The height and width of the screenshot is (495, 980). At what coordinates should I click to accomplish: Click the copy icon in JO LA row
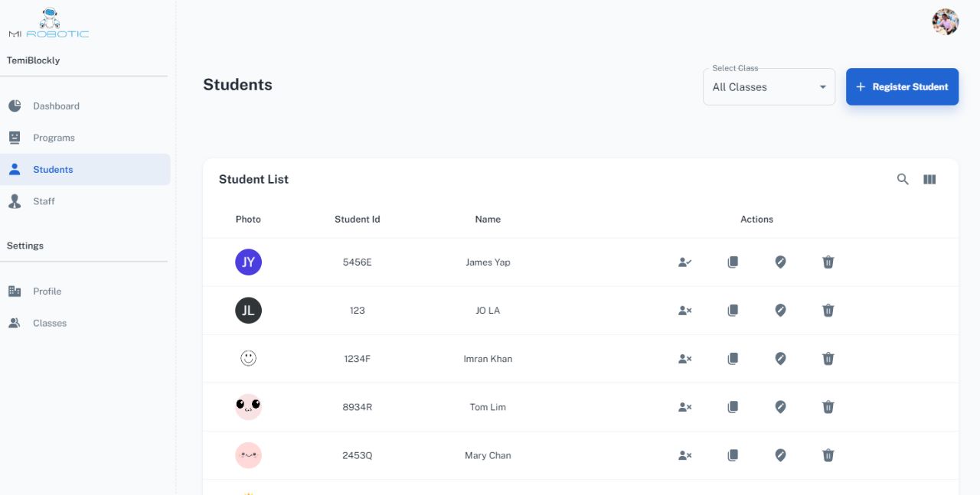coord(733,311)
